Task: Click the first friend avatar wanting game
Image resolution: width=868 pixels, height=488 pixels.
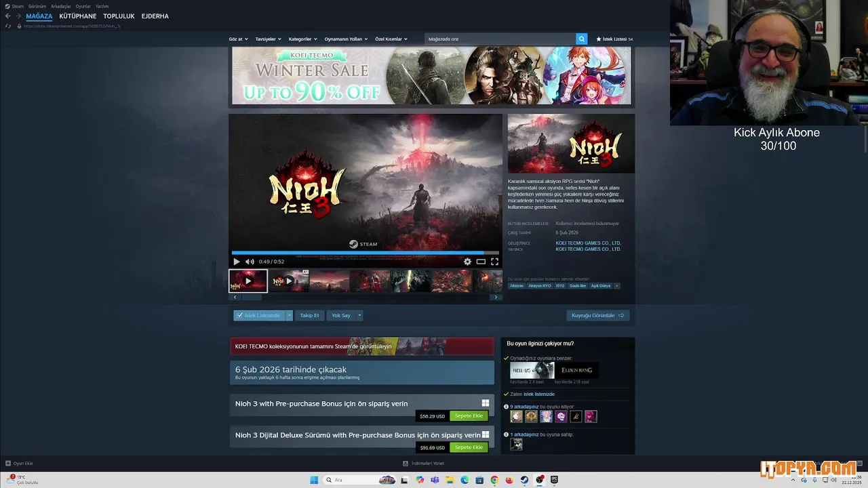Action: [516, 416]
